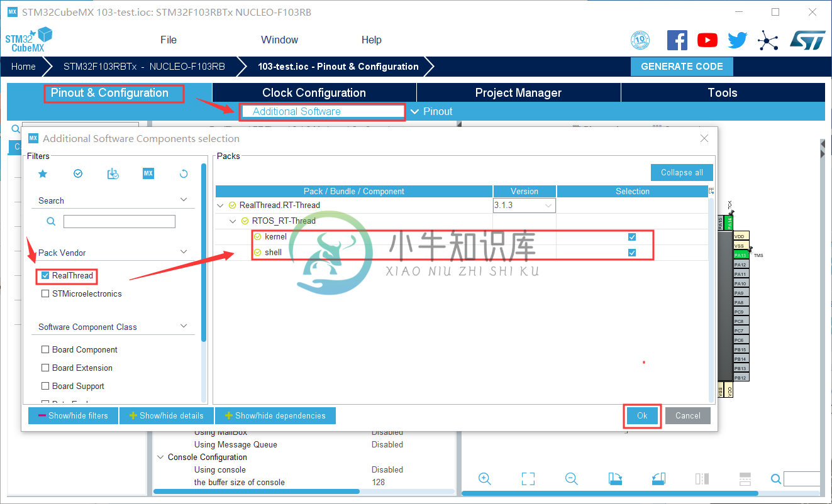
Task: Click the Show/hide filters button
Action: [74, 415]
